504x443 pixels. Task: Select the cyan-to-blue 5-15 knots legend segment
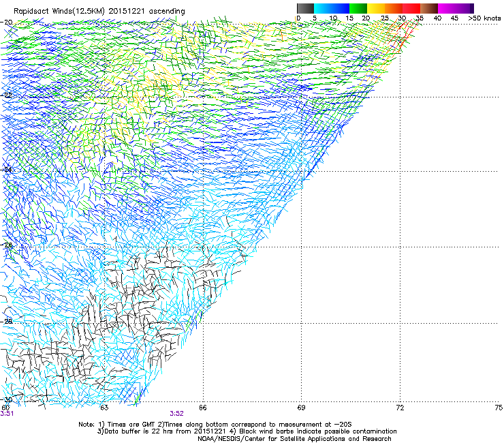(332, 8)
